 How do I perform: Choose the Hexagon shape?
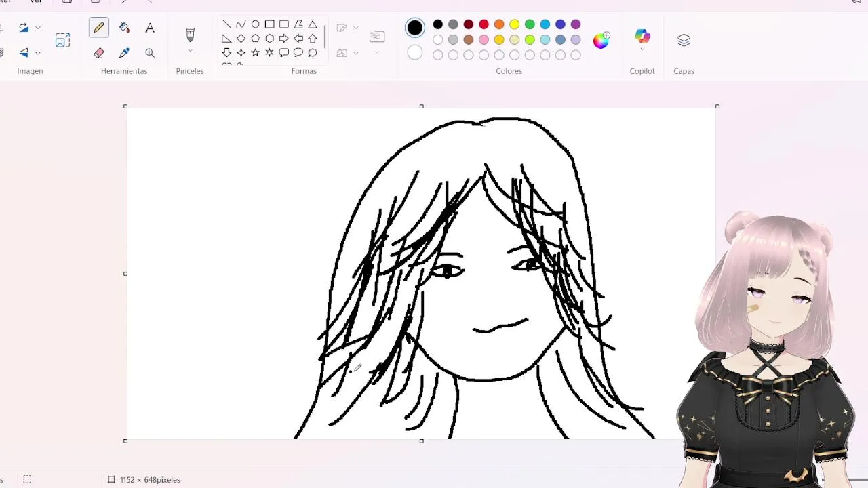click(270, 39)
